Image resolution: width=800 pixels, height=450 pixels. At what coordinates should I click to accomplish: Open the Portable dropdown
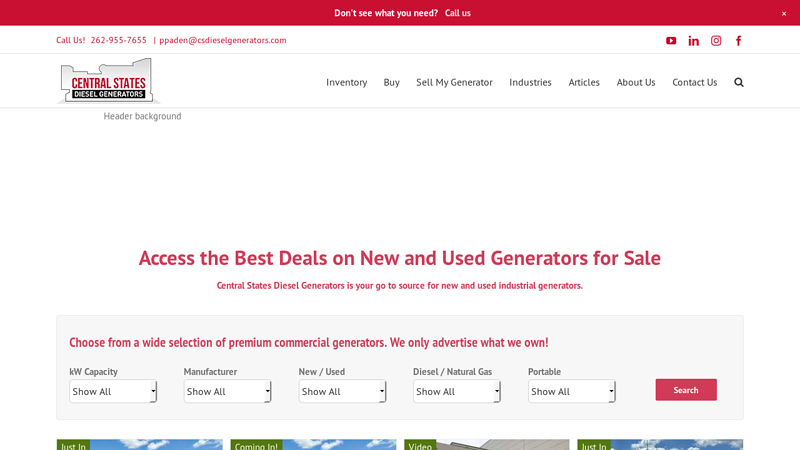pyautogui.click(x=571, y=391)
